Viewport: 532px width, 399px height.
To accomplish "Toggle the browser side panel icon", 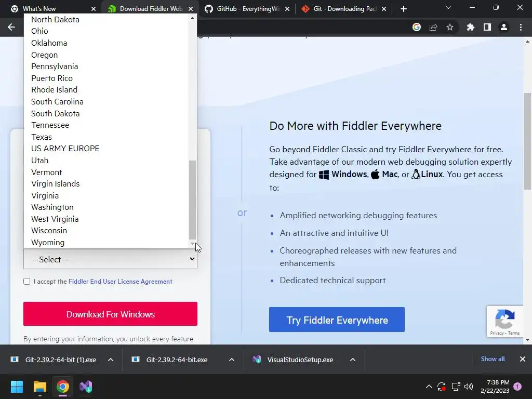I will [487, 27].
